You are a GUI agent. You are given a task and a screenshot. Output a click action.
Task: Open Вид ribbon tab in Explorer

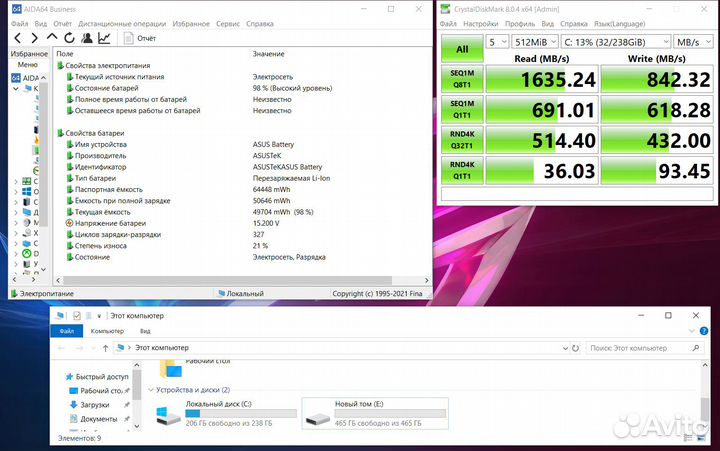tap(145, 331)
